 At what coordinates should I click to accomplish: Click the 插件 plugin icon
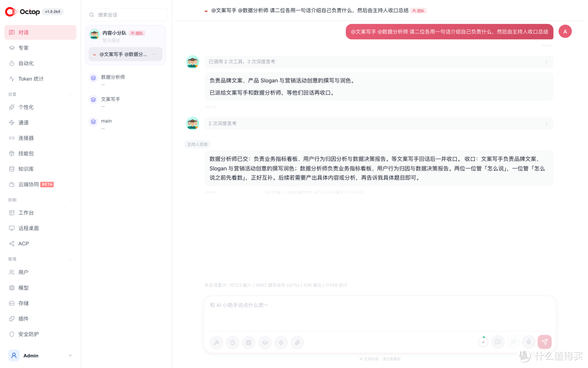click(11, 319)
